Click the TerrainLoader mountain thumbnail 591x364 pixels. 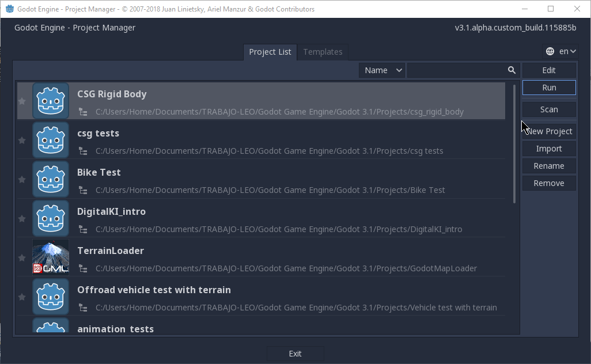51,258
